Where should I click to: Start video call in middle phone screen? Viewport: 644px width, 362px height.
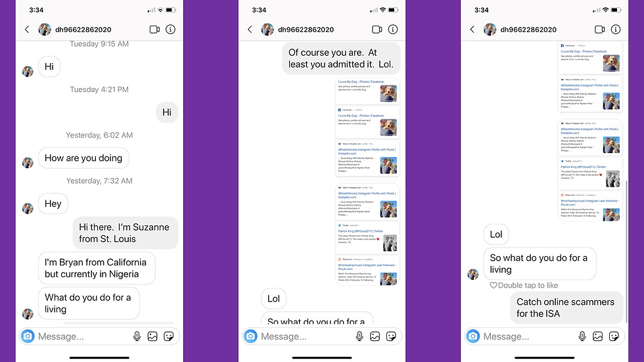click(x=377, y=29)
